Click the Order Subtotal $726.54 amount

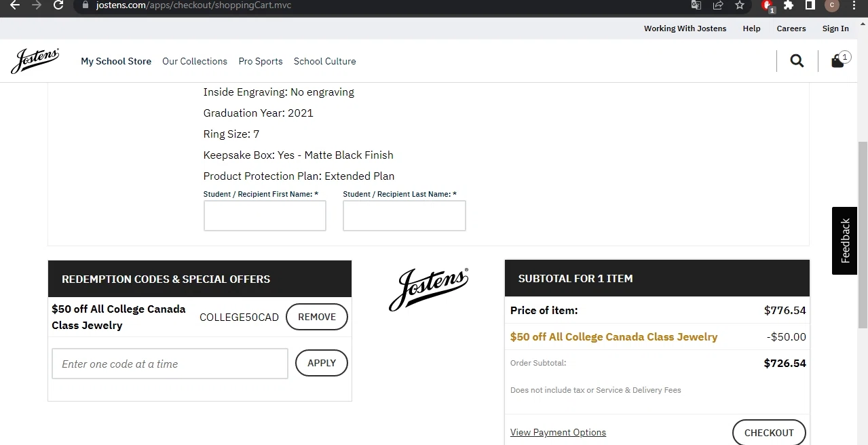pos(785,363)
